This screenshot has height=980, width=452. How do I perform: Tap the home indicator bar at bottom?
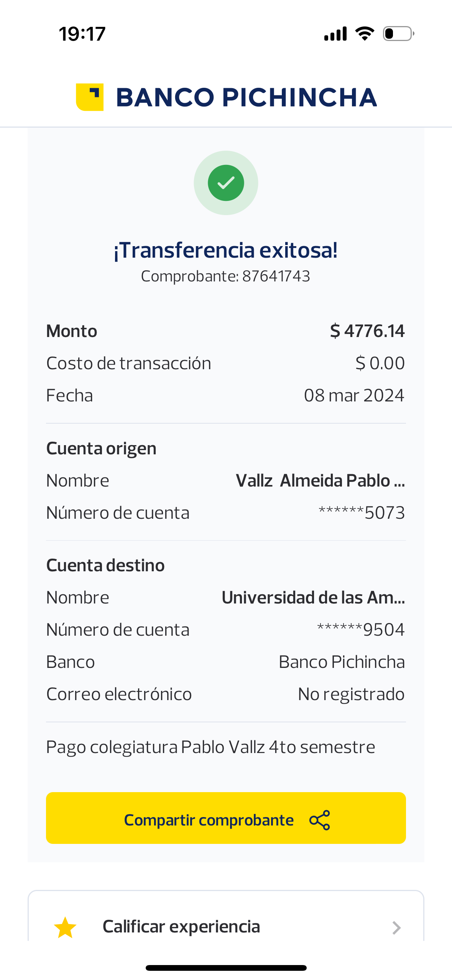pyautogui.click(x=226, y=968)
